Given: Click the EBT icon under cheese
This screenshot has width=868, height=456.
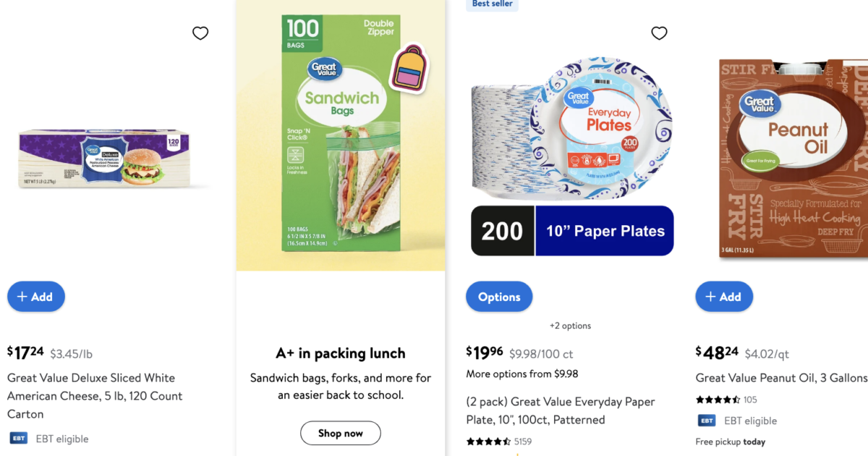Looking at the screenshot, I should (18, 439).
